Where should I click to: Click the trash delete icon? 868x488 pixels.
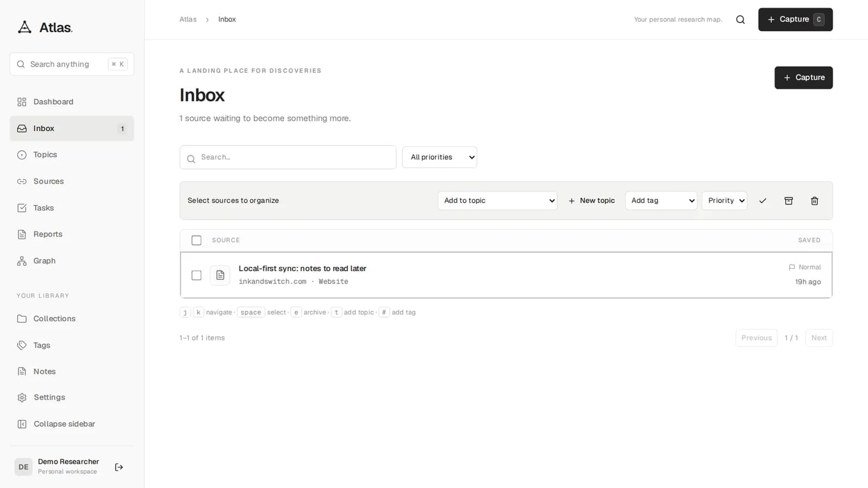coord(814,201)
